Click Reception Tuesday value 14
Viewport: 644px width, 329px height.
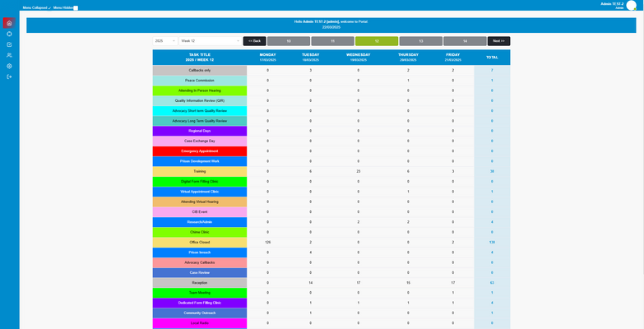311,283
